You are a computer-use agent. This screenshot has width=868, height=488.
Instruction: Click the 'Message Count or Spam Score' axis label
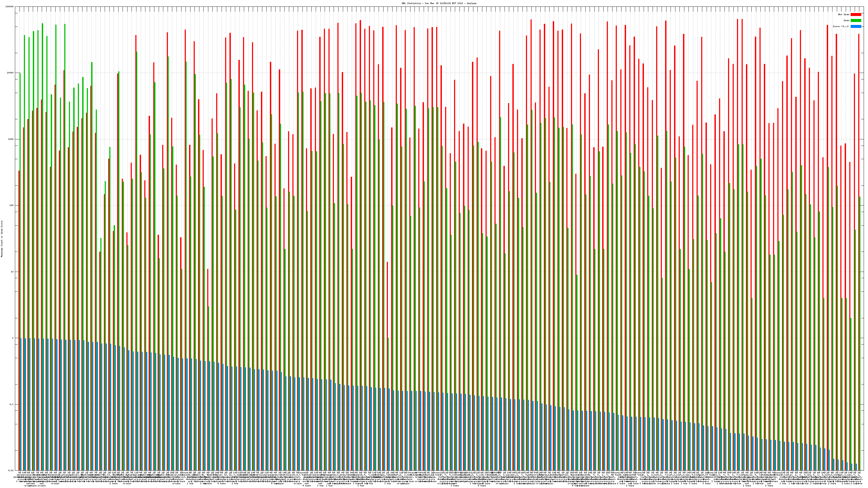(2, 239)
